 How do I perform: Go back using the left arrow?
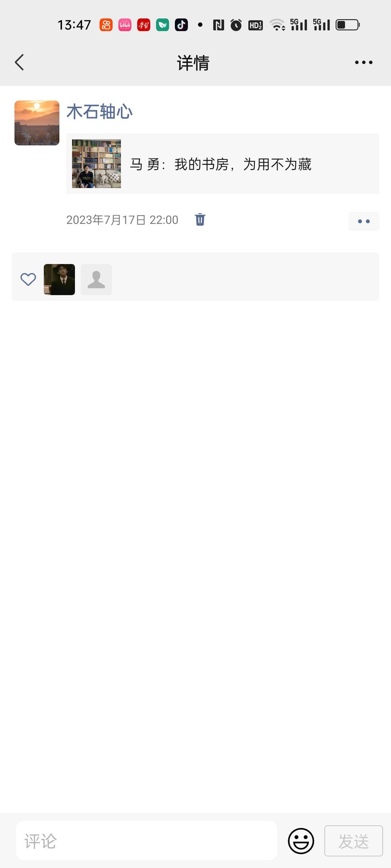click(x=20, y=62)
